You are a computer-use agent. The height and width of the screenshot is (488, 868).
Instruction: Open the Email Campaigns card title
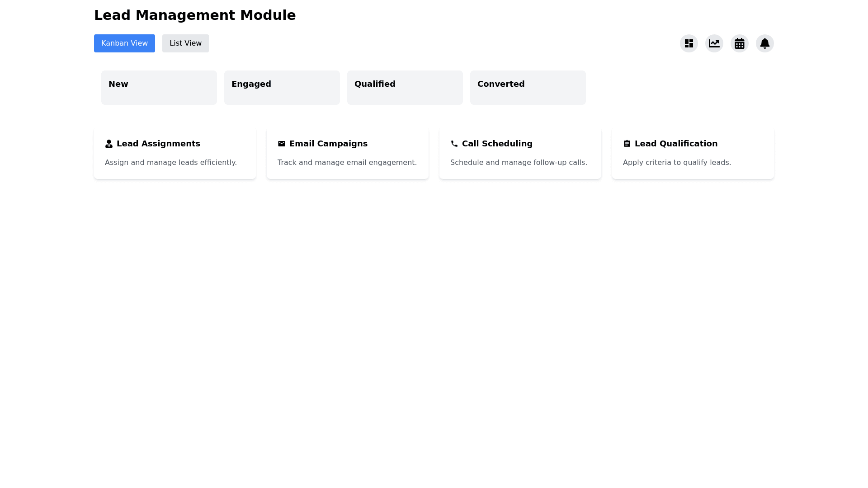tap(328, 144)
